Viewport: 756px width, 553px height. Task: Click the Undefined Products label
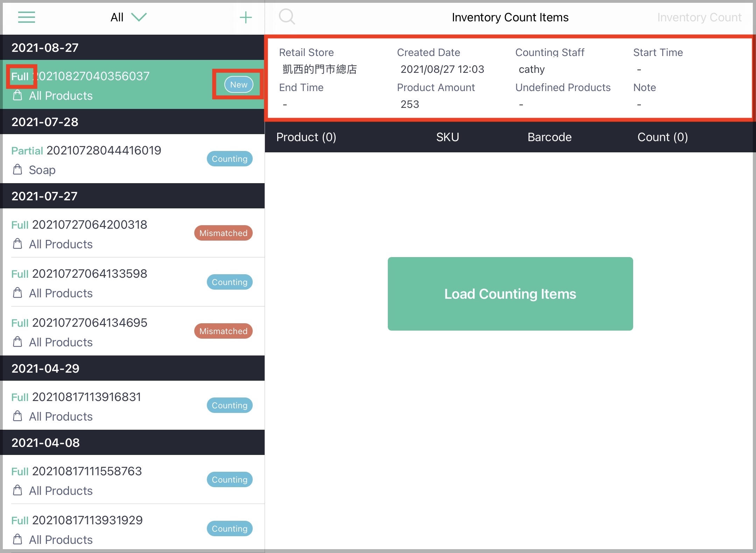[563, 87]
